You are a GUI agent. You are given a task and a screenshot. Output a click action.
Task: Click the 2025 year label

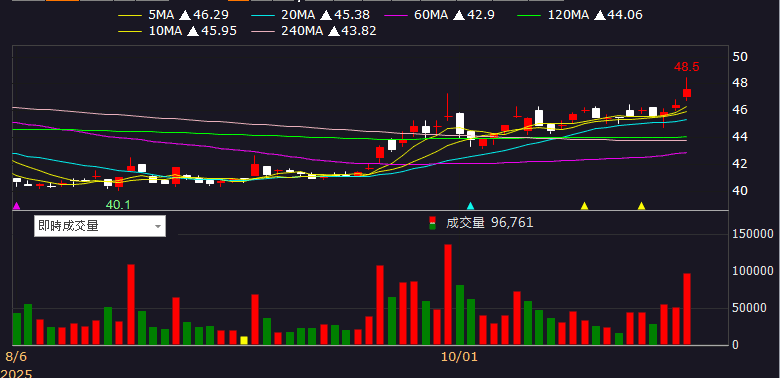pos(16,373)
